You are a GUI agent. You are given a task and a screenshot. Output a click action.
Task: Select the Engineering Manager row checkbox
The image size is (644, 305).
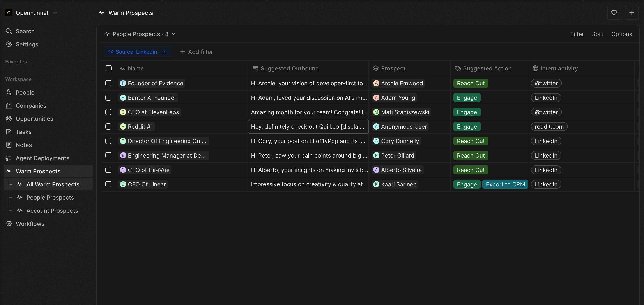(x=108, y=155)
